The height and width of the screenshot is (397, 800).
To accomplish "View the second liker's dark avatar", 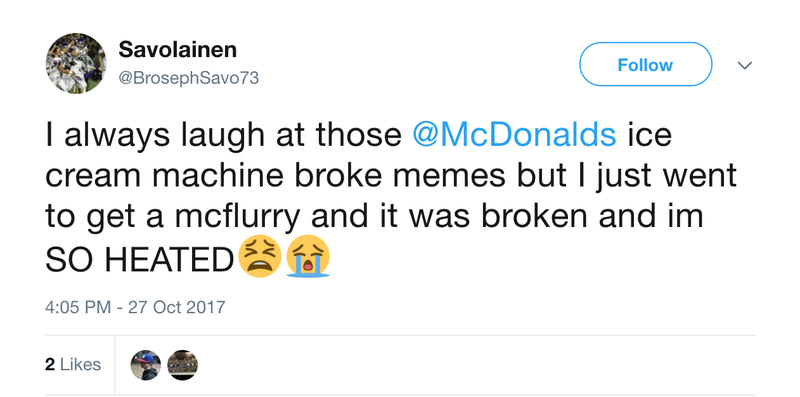I will pyautogui.click(x=182, y=365).
